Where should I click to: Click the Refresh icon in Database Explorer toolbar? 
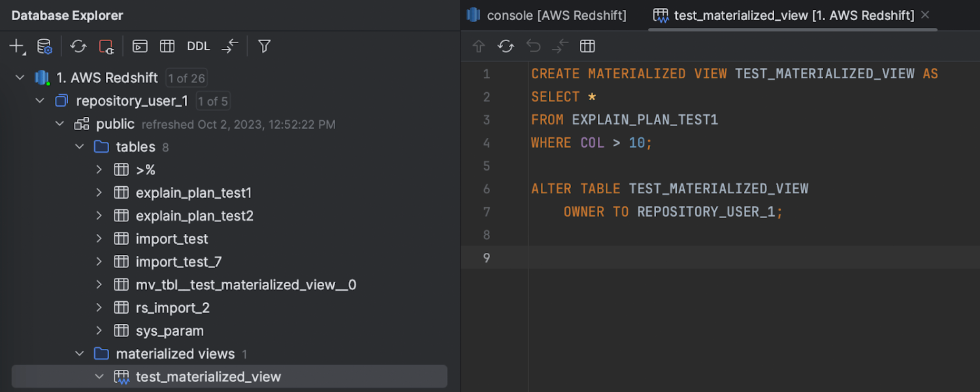click(x=78, y=46)
